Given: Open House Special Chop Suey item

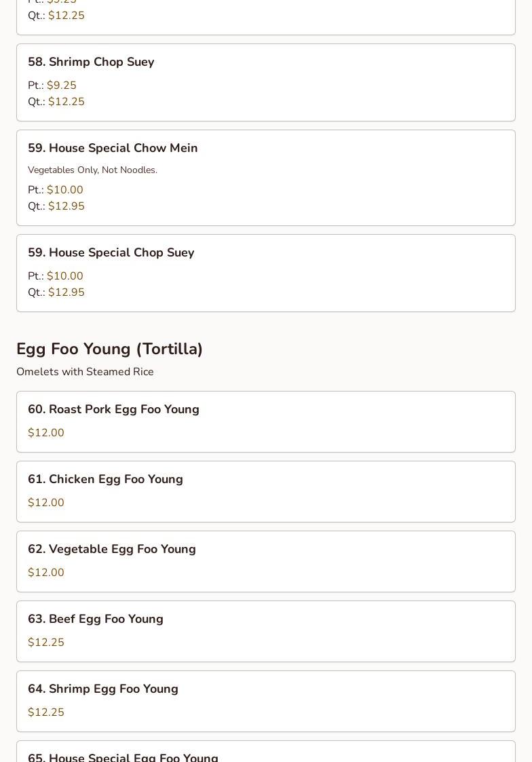Looking at the screenshot, I should (x=111, y=252).
